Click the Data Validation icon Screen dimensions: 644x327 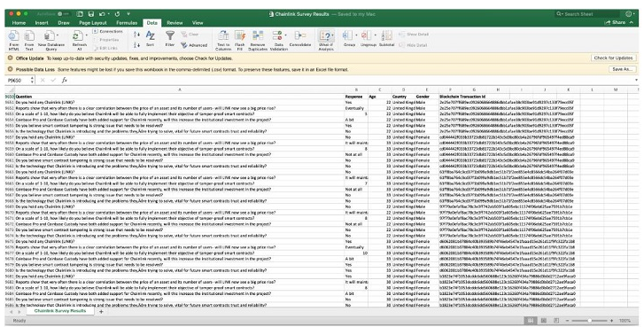point(277,35)
